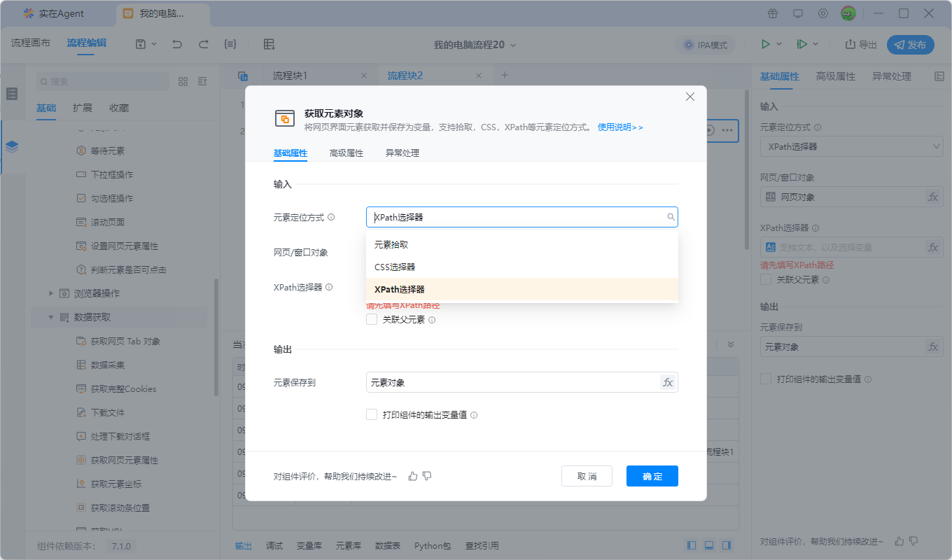952x560 pixels.
Task: Click the redo arrow icon
Action: [203, 44]
